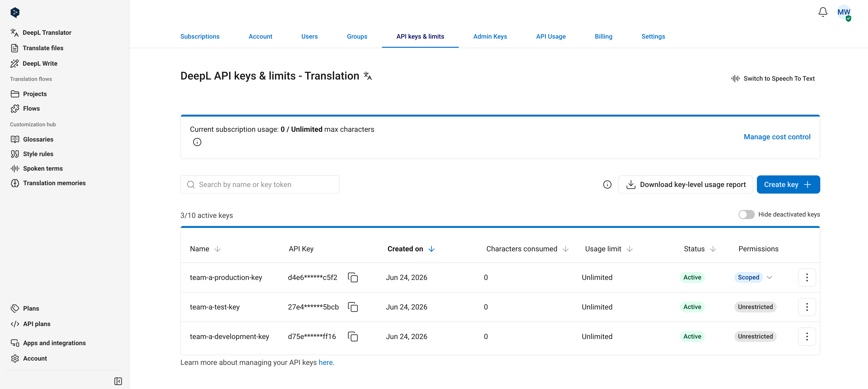Click the d75e******ff16 key token
The width and height of the screenshot is (868, 389).
(x=312, y=337)
